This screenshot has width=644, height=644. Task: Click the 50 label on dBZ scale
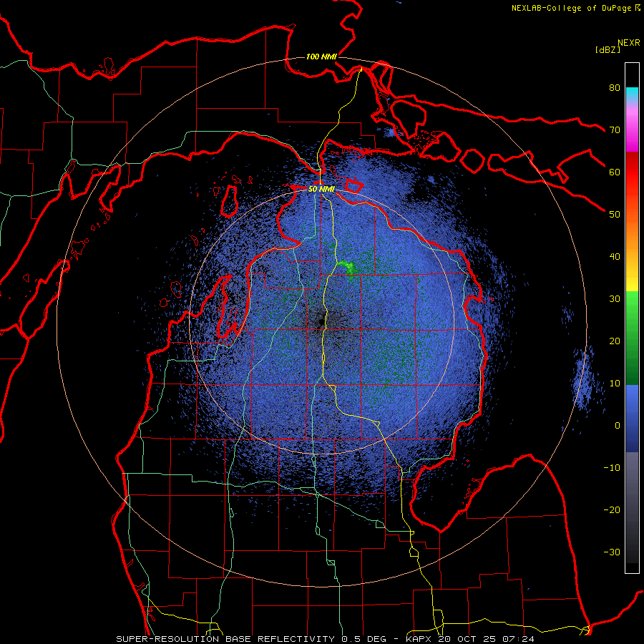coord(615,215)
